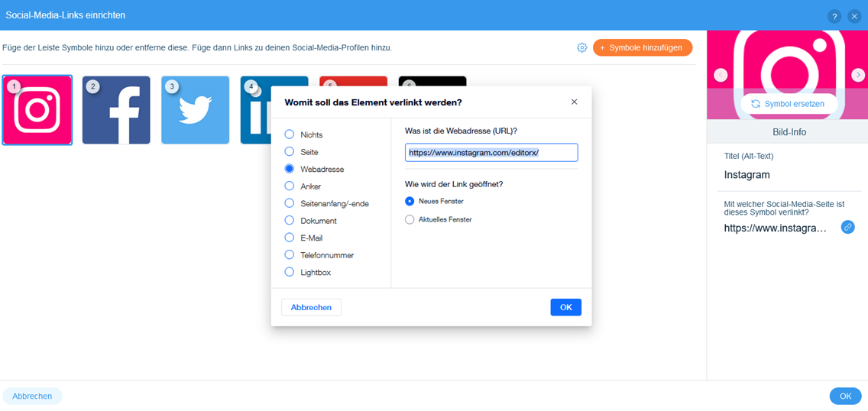Click the help question mark icon
Screen dimensions: 868x411
click(x=834, y=16)
